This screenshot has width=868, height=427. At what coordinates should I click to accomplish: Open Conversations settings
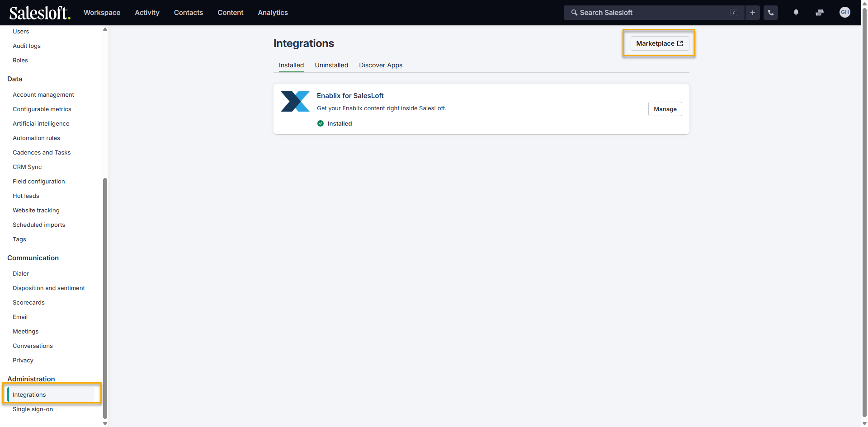pyautogui.click(x=33, y=346)
